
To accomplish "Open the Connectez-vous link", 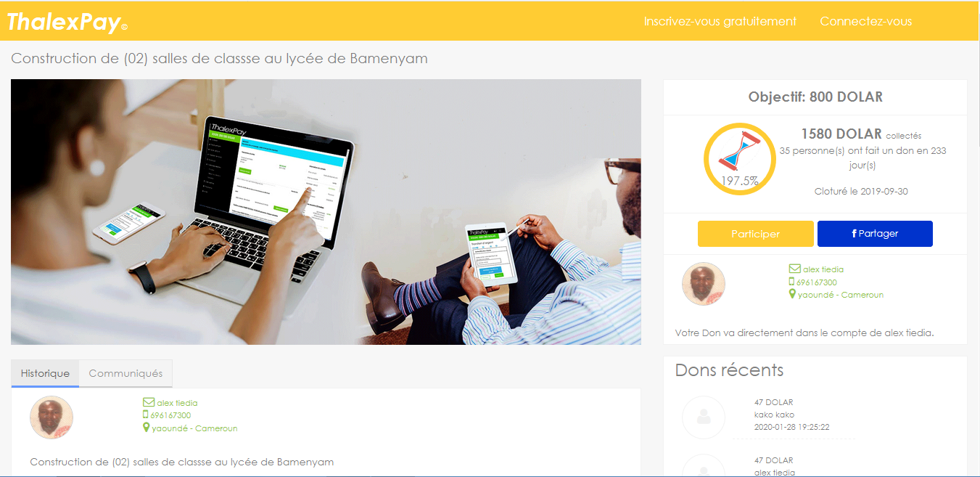I will coord(866,21).
